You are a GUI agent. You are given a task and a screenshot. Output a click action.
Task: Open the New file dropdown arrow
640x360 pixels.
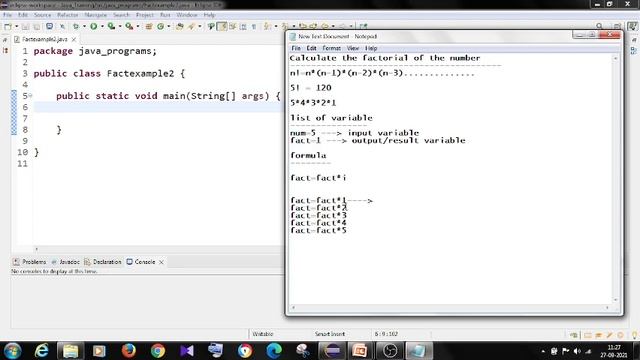(x=16, y=27)
